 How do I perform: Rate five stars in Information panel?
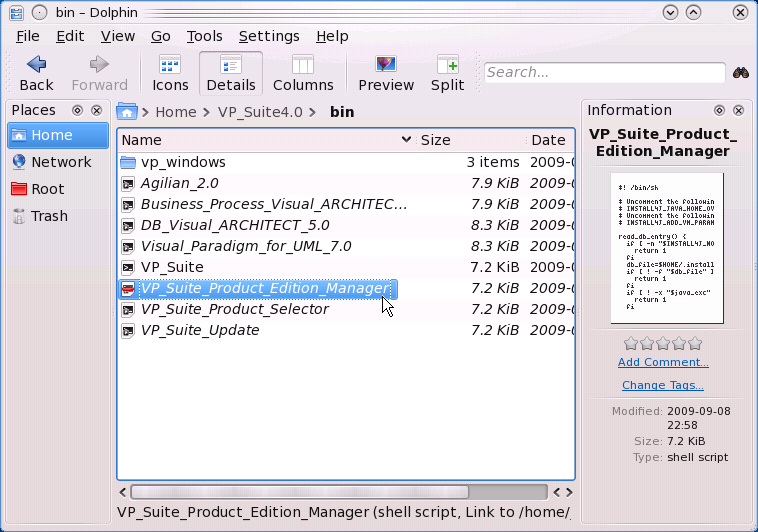[695, 343]
